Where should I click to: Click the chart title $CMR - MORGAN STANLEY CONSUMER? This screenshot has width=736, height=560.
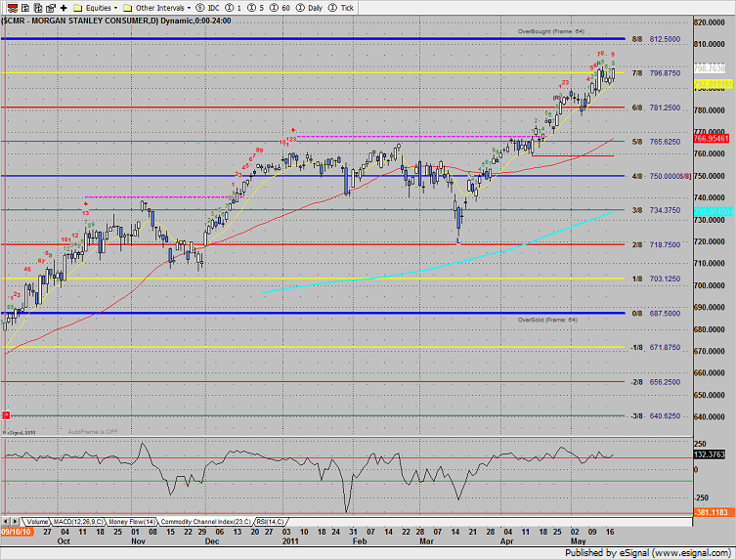tap(75, 21)
